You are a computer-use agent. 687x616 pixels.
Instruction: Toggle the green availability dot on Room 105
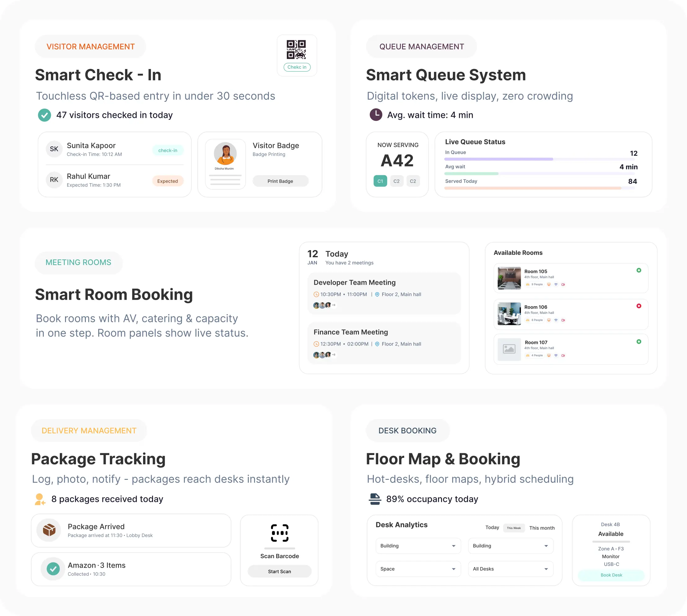pos(639,270)
